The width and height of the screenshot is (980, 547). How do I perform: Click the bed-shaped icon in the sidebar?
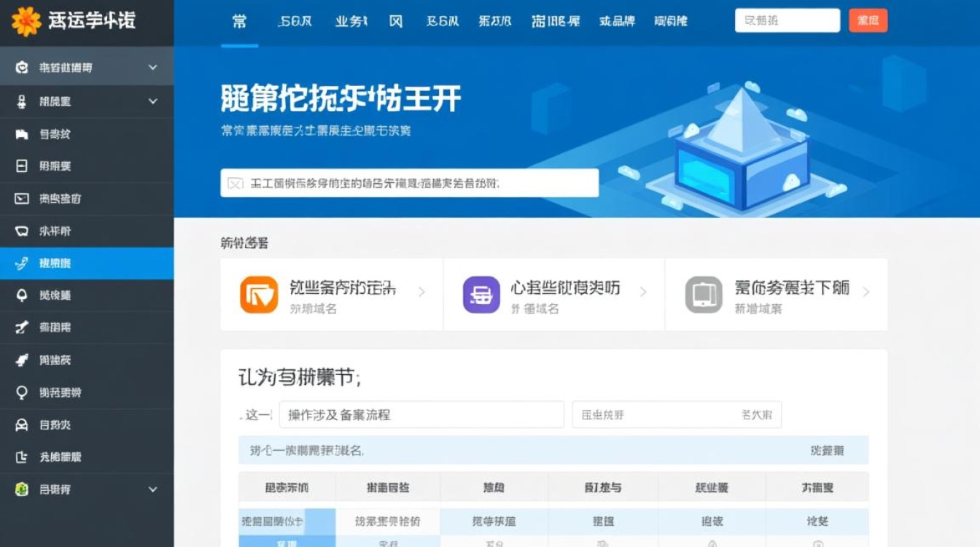(x=22, y=134)
